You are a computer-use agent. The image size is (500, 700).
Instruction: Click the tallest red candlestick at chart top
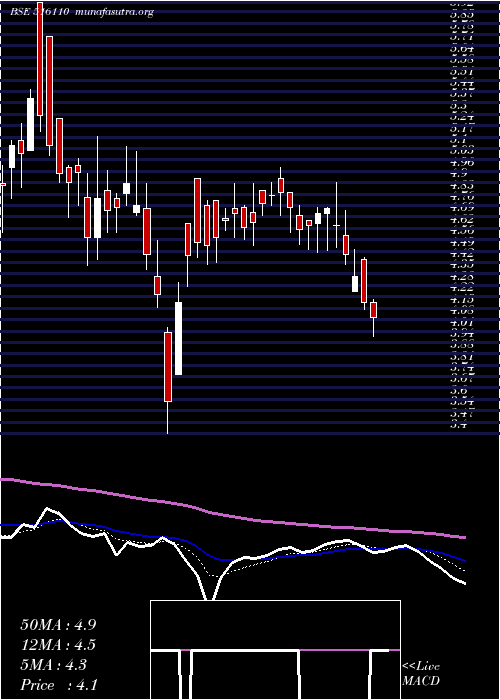(x=40, y=58)
